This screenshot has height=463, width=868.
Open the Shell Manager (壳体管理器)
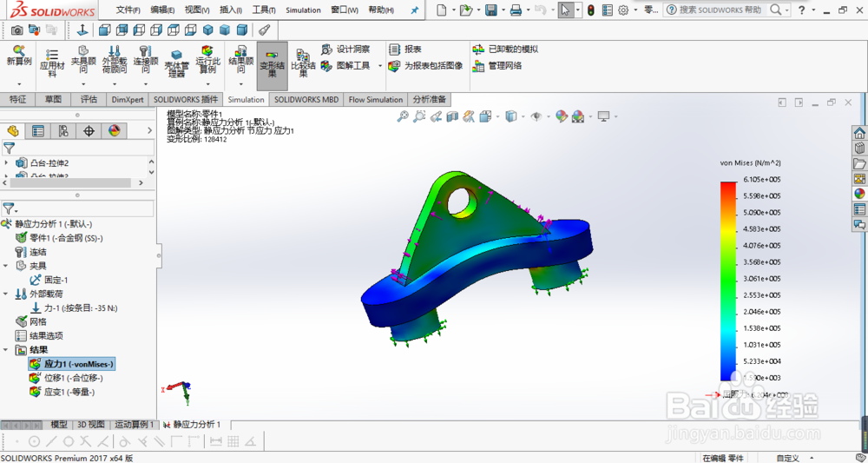pyautogui.click(x=176, y=63)
